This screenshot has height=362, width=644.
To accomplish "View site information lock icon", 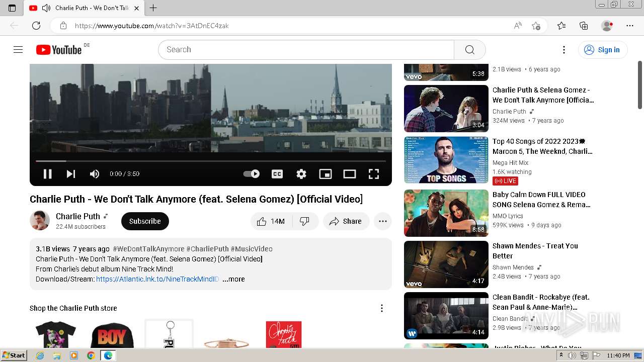I will tap(63, 26).
